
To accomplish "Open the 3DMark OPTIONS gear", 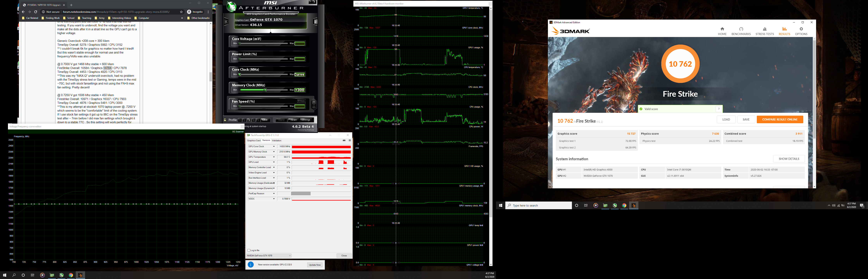I will pos(801,31).
